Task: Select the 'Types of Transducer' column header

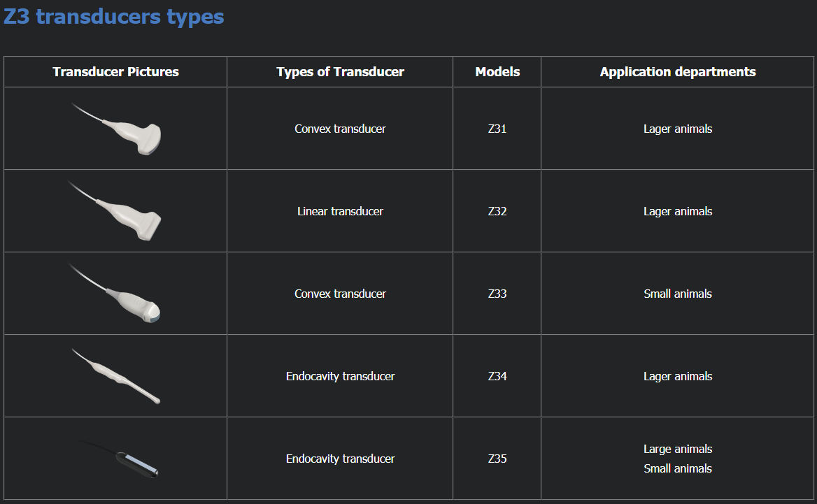Action: point(340,72)
